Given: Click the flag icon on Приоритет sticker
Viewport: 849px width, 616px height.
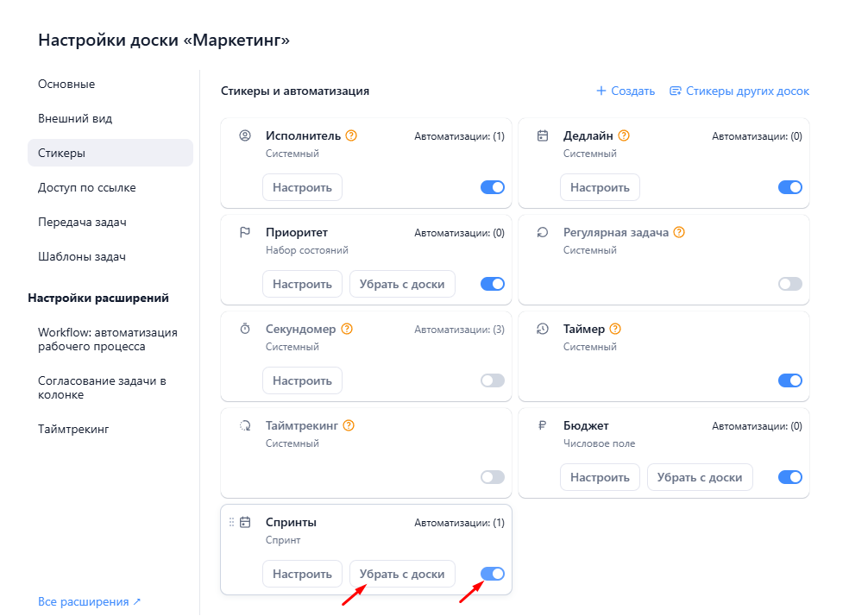Looking at the screenshot, I should pyautogui.click(x=245, y=232).
